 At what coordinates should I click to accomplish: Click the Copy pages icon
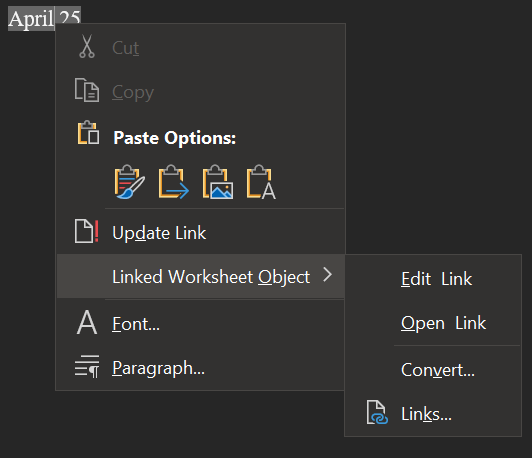click(87, 90)
